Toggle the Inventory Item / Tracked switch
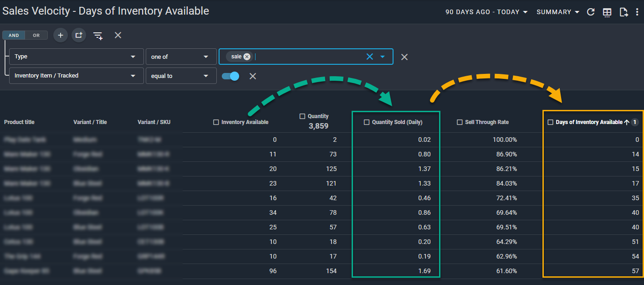Screen dimensions: 644x285 coord(230,76)
